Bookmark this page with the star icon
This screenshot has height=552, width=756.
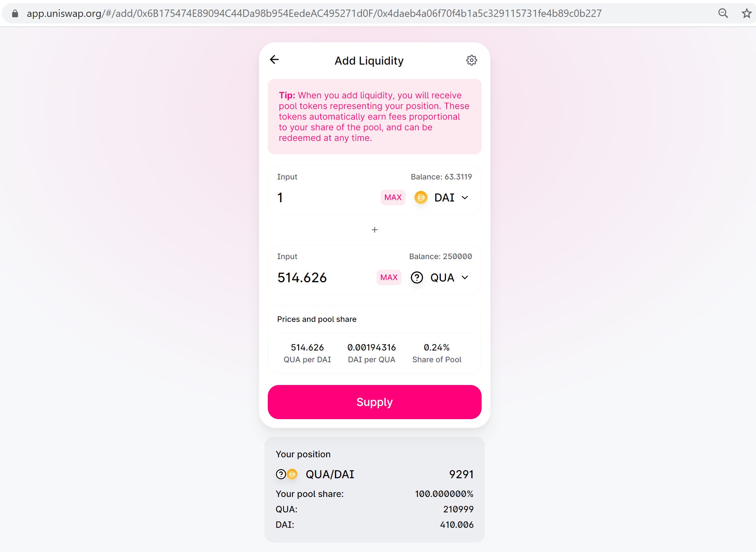coord(746,14)
